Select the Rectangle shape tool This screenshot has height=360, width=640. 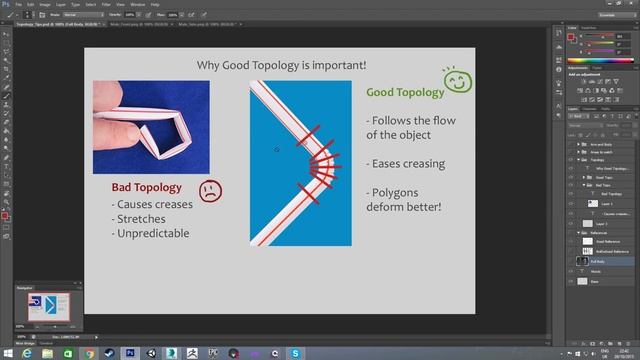point(6,184)
